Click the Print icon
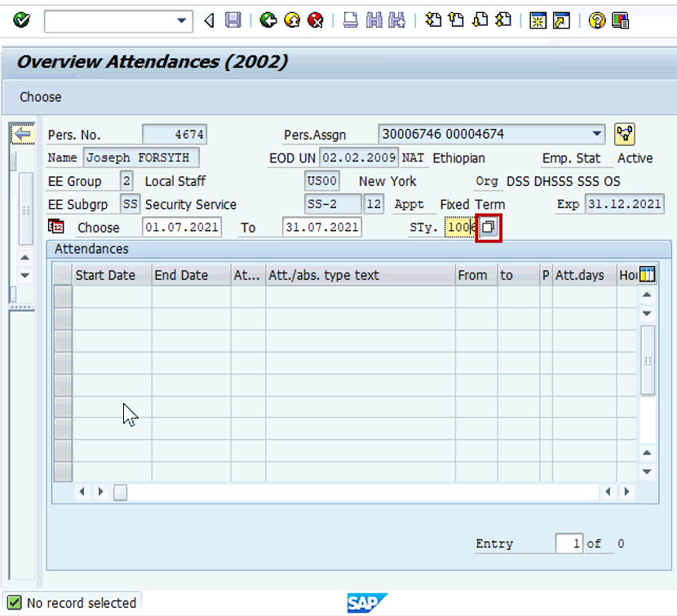Viewport: 677px width, 616px height. pos(350,20)
